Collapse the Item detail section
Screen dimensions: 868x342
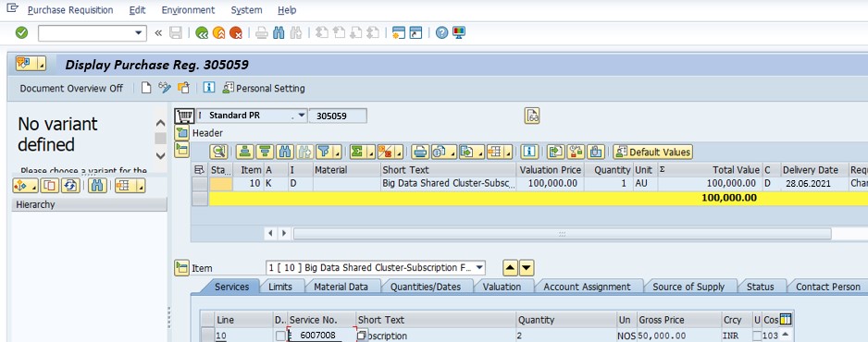(x=181, y=268)
